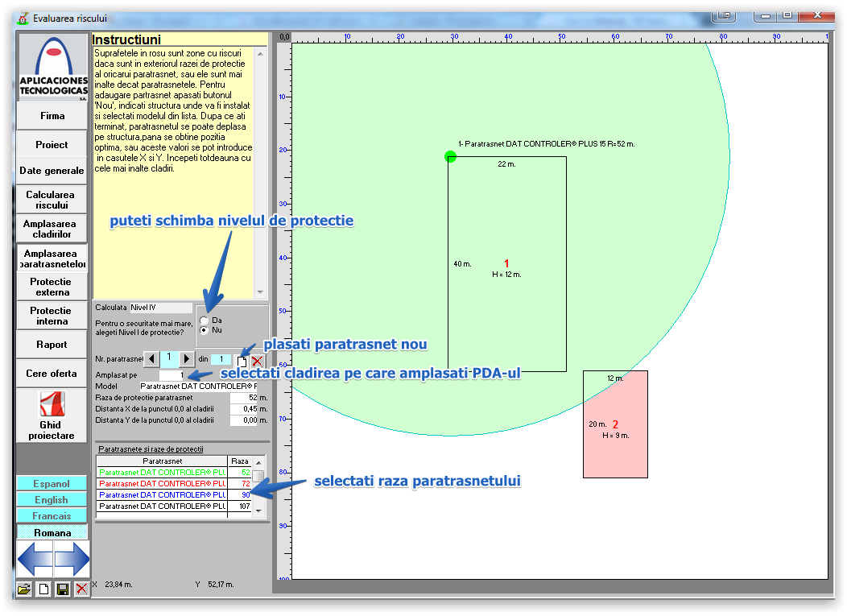847x616 pixels.
Task: Place a new paratrasnet with the page icon
Action: [241, 362]
